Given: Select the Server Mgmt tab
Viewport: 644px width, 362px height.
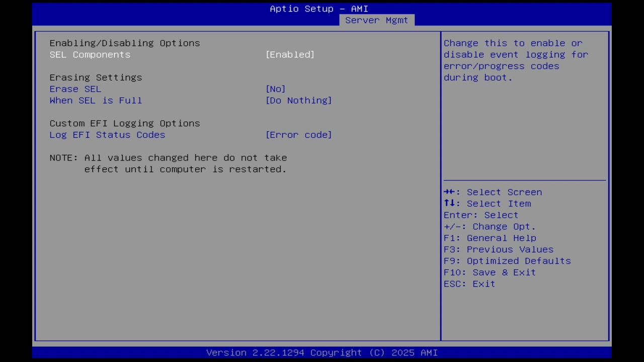Looking at the screenshot, I should click(x=376, y=20).
